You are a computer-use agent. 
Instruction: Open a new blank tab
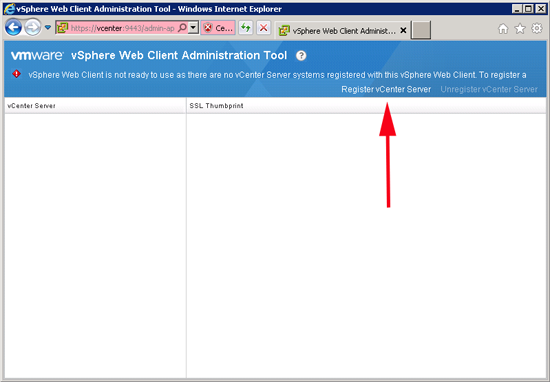click(x=421, y=30)
